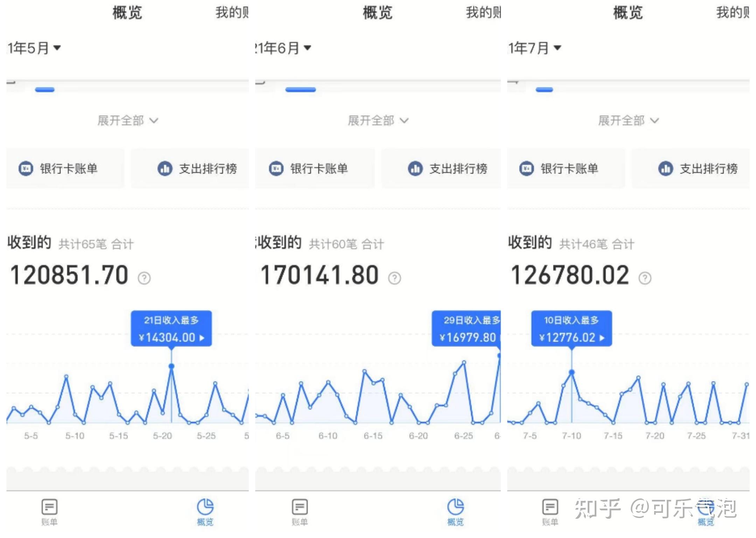Screen dimensions: 756x538
Task: Tap the ¥12776.02 tooltip arrow for details
Action: click(x=602, y=337)
